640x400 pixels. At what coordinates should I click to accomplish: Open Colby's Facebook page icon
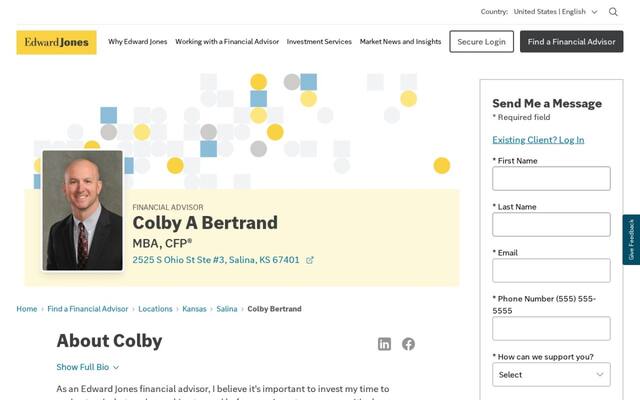coord(408,344)
